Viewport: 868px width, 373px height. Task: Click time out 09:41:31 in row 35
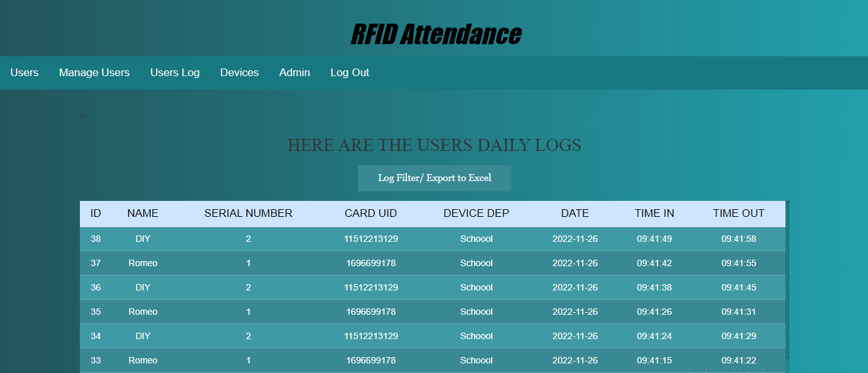tap(738, 312)
